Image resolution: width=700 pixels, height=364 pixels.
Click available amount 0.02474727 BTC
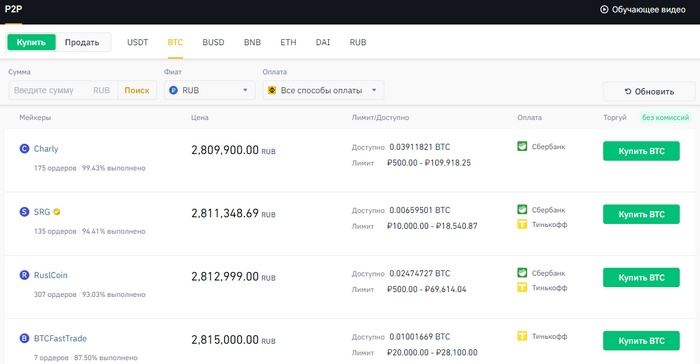point(420,273)
